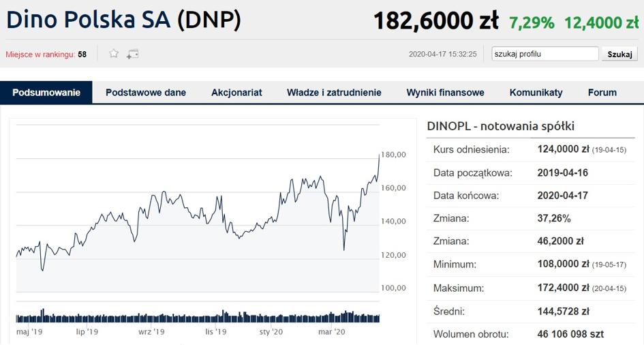Screen dimensions: 644x345
Task: Click the add-to-portfolio wallet icon
Action: pos(132,54)
